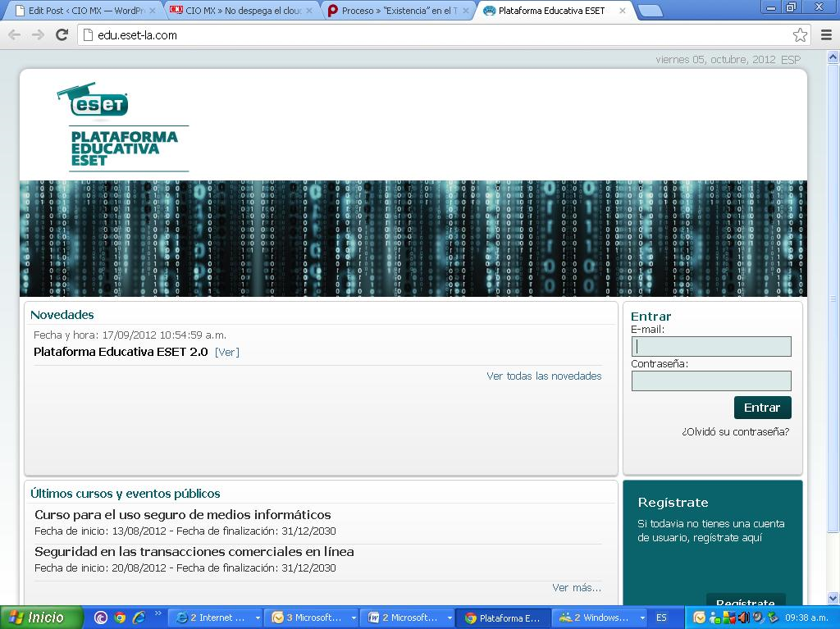Click the Ver más... link
840x629 pixels.
[577, 588]
